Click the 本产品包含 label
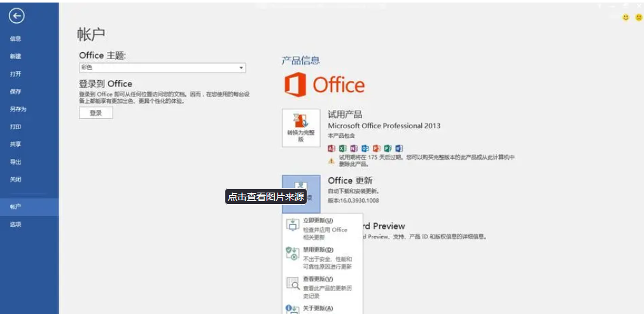The height and width of the screenshot is (314, 644). (341, 135)
